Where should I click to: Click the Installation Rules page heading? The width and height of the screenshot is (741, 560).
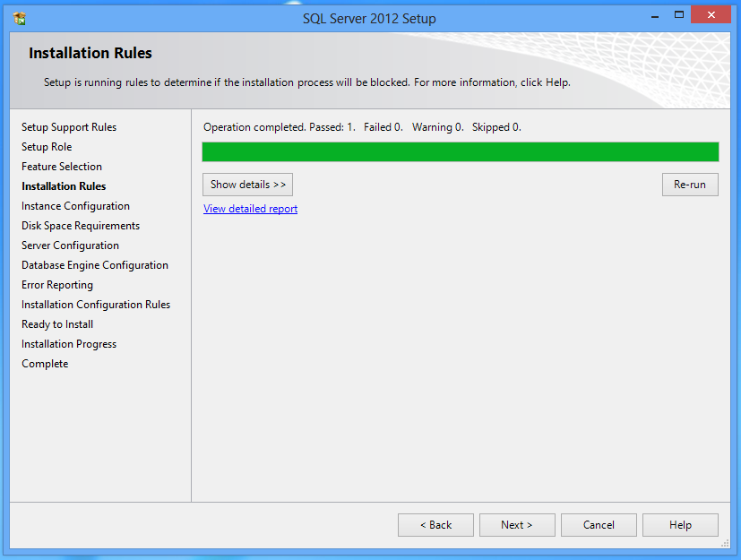pyautogui.click(x=90, y=53)
